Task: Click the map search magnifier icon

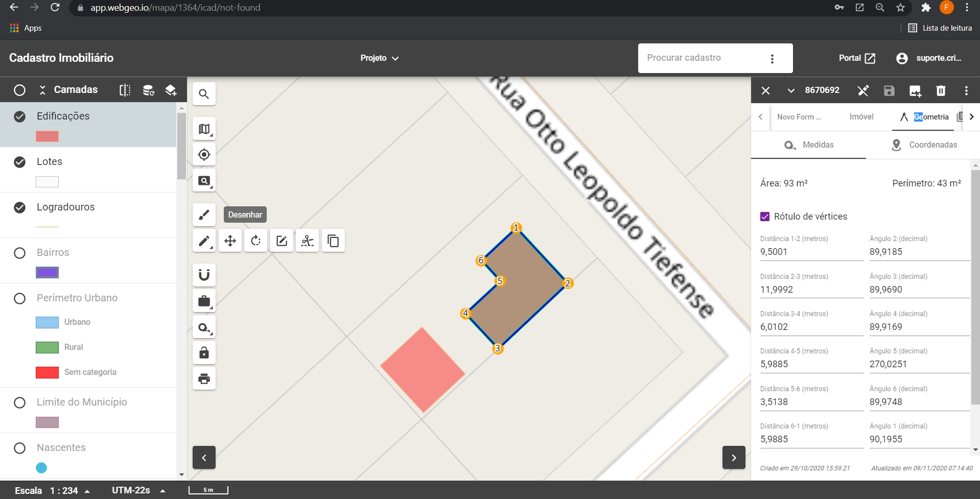Action: tap(204, 94)
